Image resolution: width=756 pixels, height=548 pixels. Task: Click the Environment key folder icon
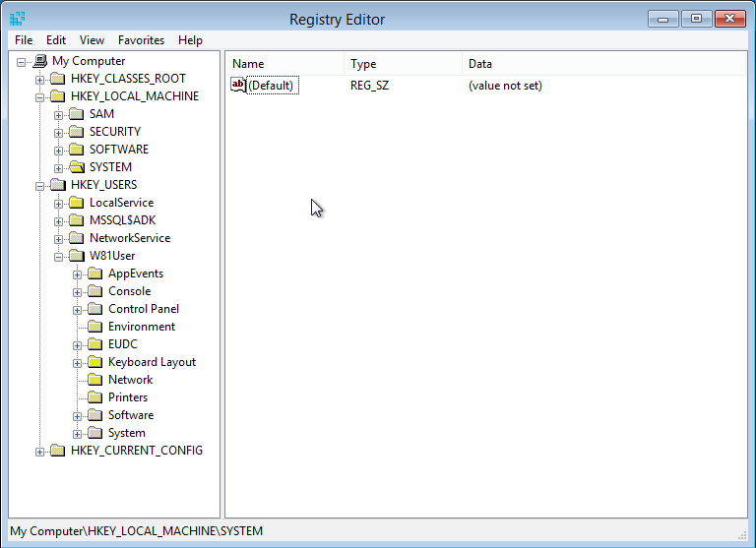(95, 327)
